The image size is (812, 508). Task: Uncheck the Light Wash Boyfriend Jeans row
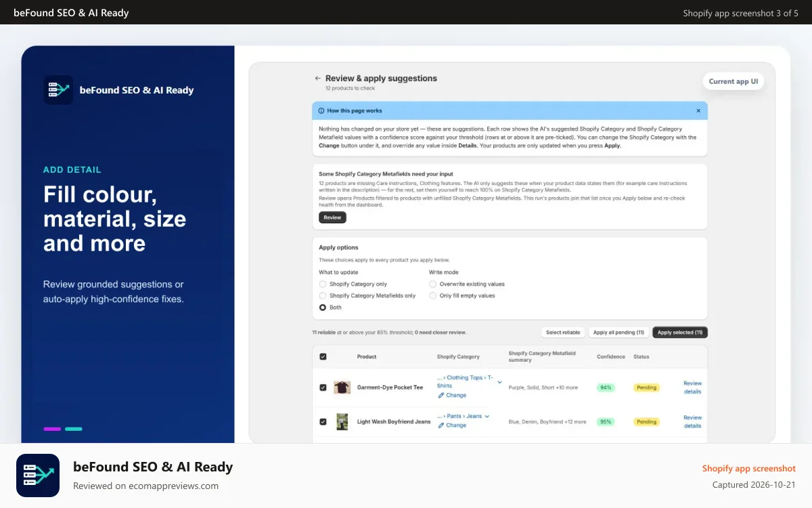point(323,421)
